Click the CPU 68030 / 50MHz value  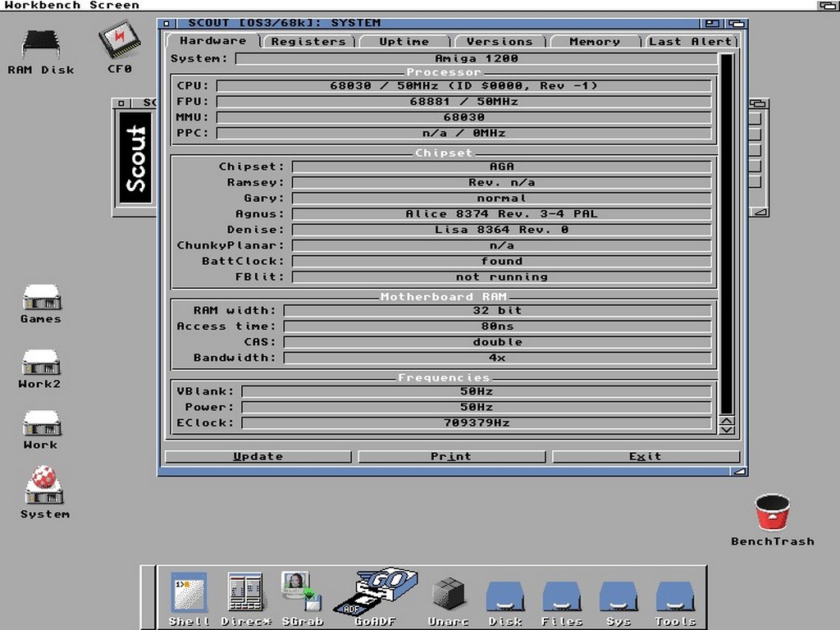coord(464,85)
